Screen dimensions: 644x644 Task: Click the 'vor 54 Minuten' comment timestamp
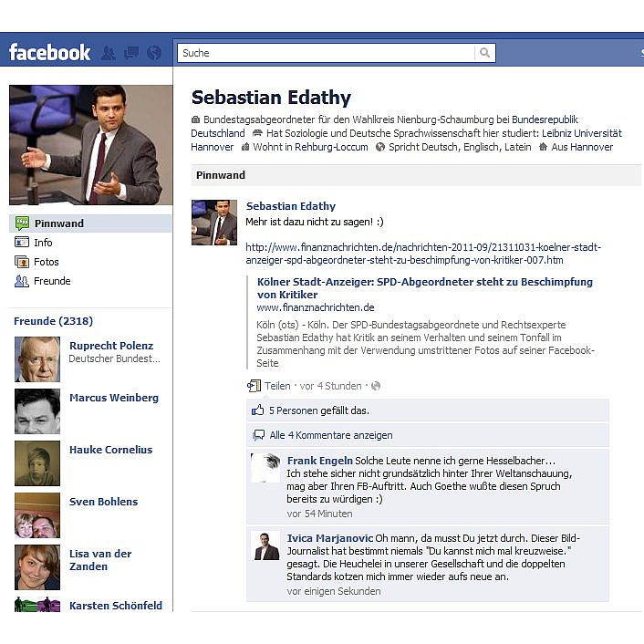pyautogui.click(x=319, y=514)
